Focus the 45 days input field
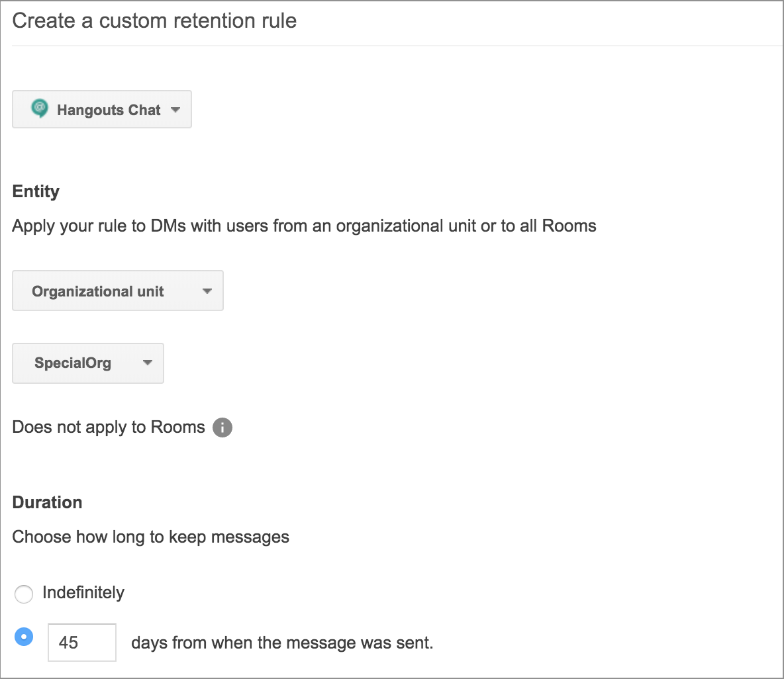 click(82, 642)
